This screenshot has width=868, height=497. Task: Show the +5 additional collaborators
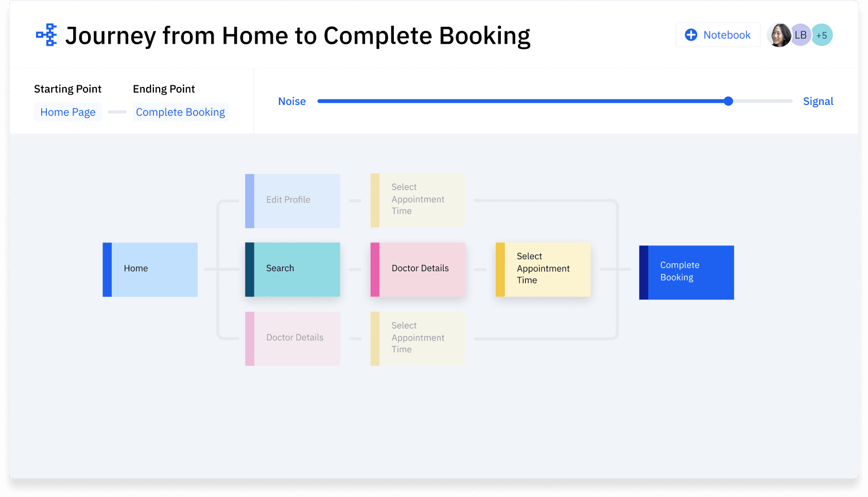[x=822, y=35]
